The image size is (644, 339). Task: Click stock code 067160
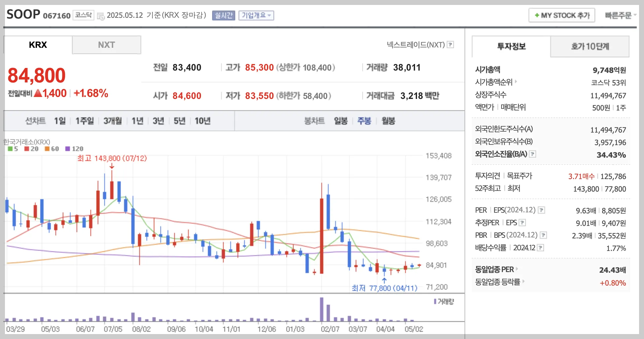[x=57, y=16]
